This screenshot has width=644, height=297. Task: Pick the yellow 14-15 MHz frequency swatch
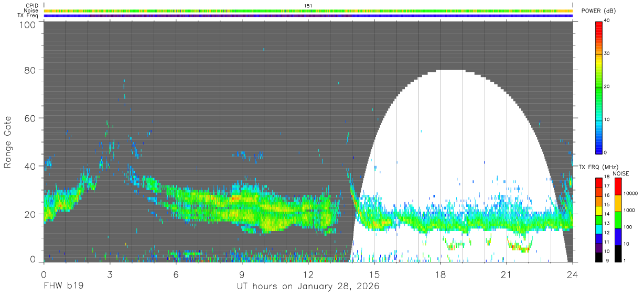[x=599, y=210]
